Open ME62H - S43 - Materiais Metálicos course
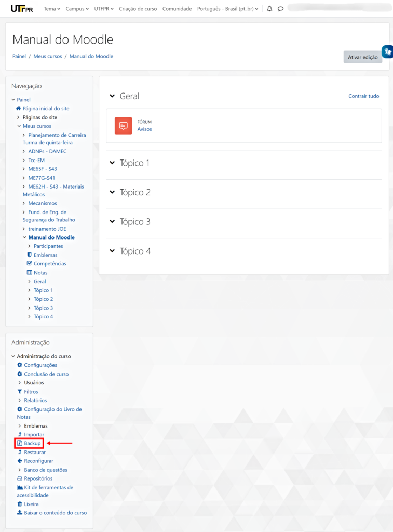This screenshot has width=393, height=532. [x=53, y=190]
